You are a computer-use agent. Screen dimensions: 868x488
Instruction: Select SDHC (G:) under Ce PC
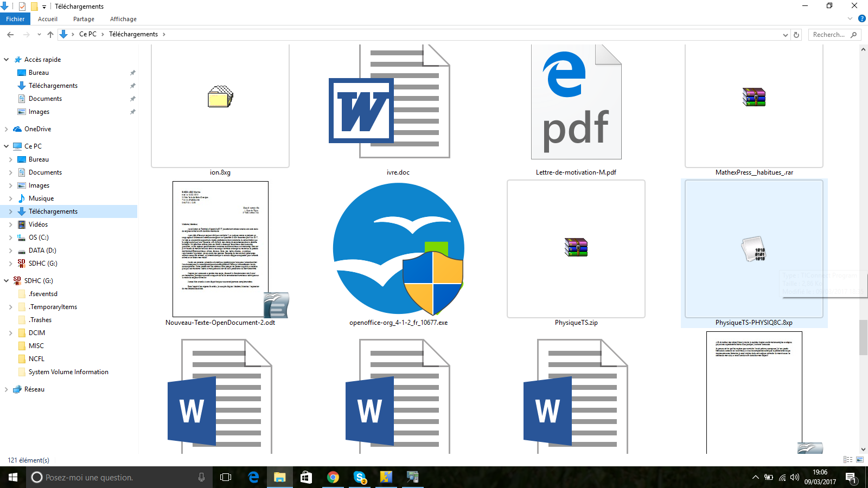point(43,264)
